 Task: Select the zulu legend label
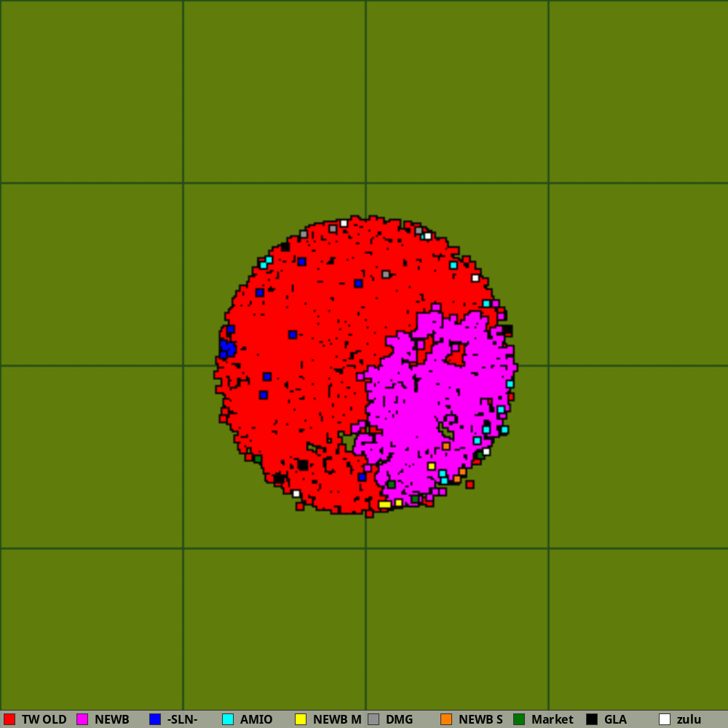click(x=689, y=719)
